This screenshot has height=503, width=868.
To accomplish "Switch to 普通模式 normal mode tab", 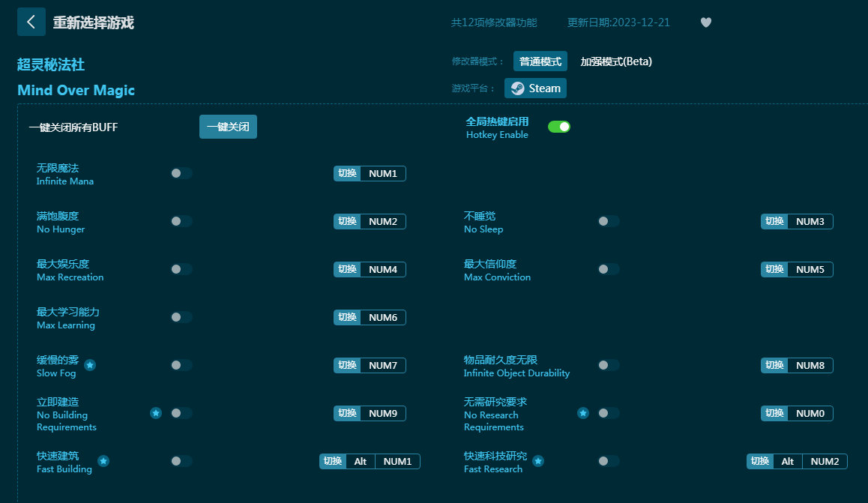I will tap(540, 61).
